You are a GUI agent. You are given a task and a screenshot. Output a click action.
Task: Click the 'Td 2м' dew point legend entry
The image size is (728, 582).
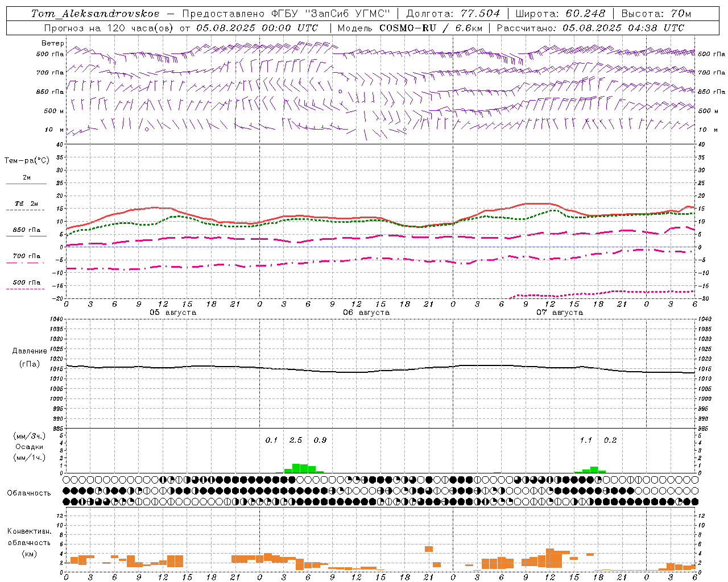(27, 203)
